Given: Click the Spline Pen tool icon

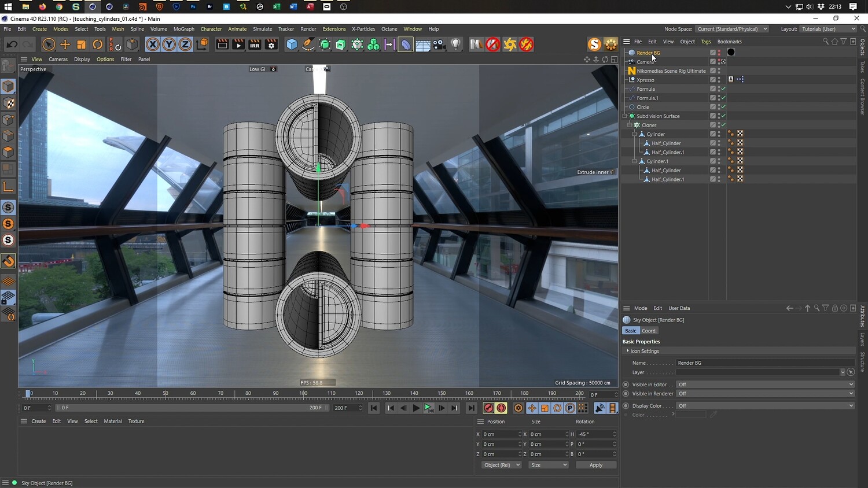Looking at the screenshot, I should (308, 45).
